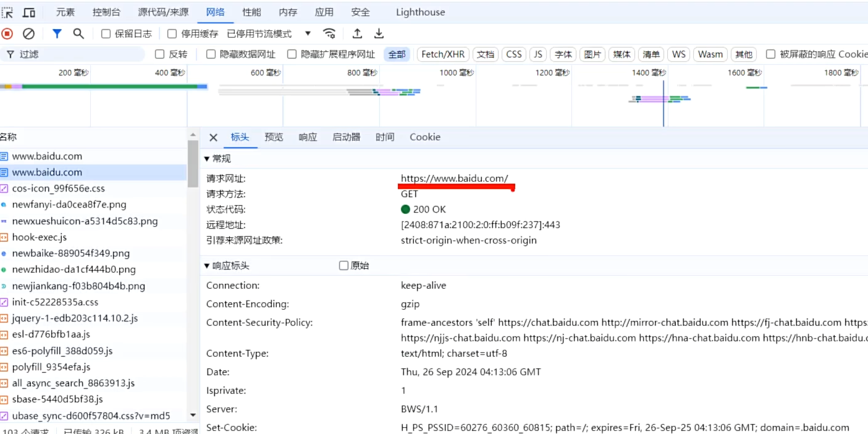Screen dimensions: 868x434
Task: Filter requests by Wasm type
Action: pos(710,54)
